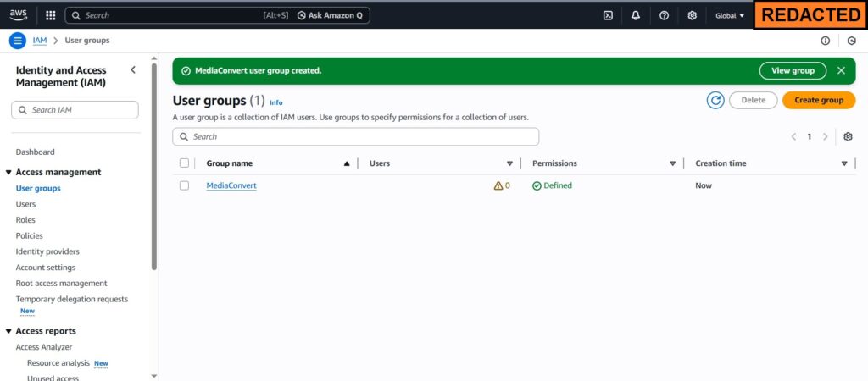The image size is (868, 381).
Task: Open the settings gear in top navigation
Action: pos(692,15)
